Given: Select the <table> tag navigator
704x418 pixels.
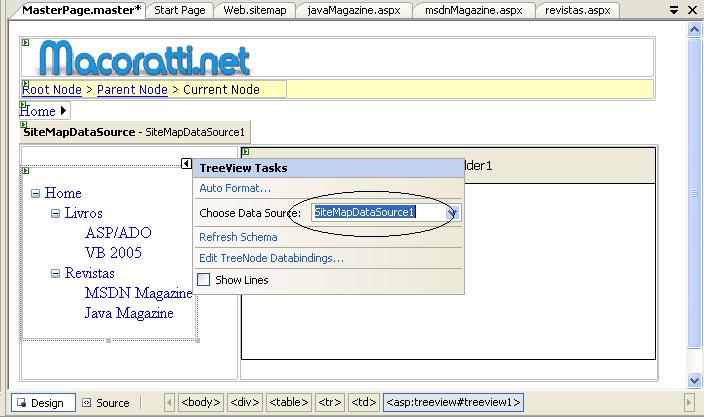Looking at the screenshot, I should (x=289, y=402).
